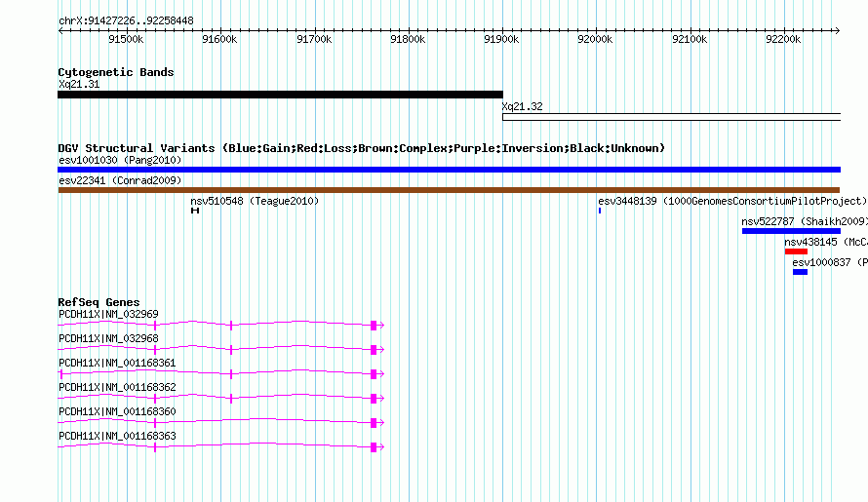Select the black Xq21.31 band bar

point(280,95)
